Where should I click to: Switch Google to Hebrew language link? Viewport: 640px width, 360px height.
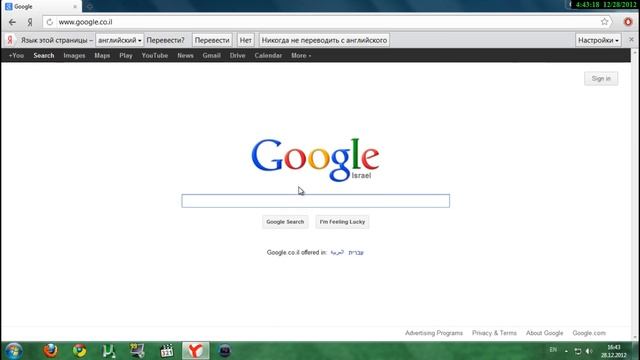click(x=356, y=252)
